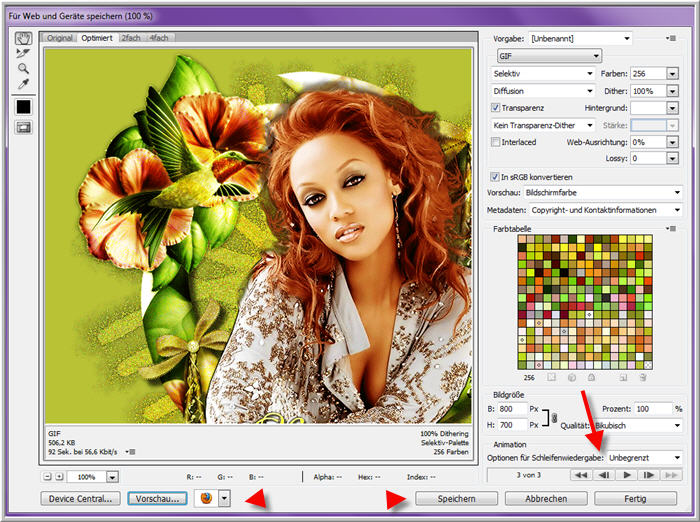
Task: Enable the Interlaced checkbox
Action: (x=495, y=142)
